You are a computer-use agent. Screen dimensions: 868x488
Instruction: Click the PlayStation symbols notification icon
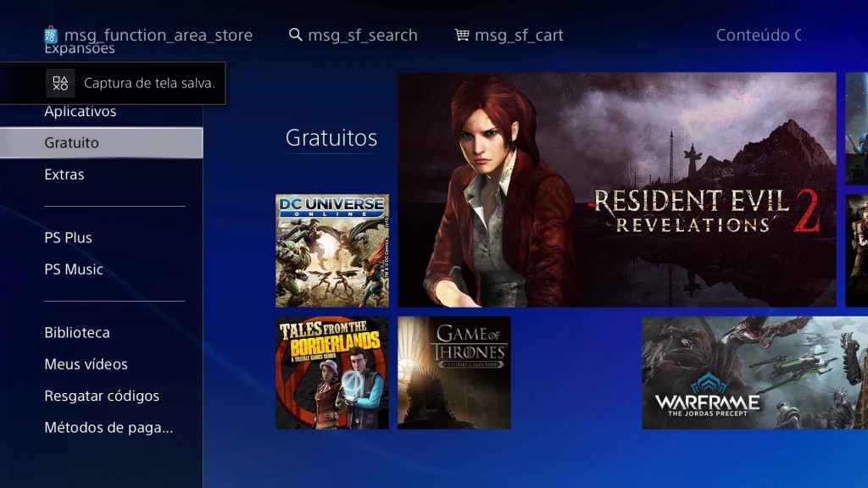pyautogui.click(x=60, y=83)
